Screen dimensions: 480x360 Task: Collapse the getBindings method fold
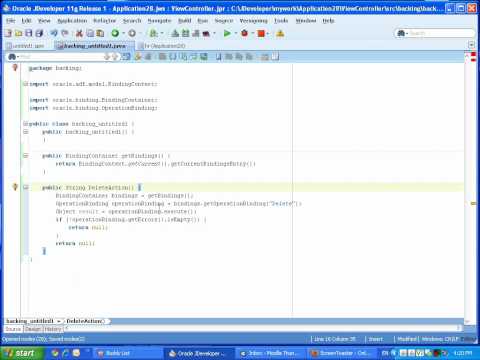pyautogui.click(x=25, y=156)
